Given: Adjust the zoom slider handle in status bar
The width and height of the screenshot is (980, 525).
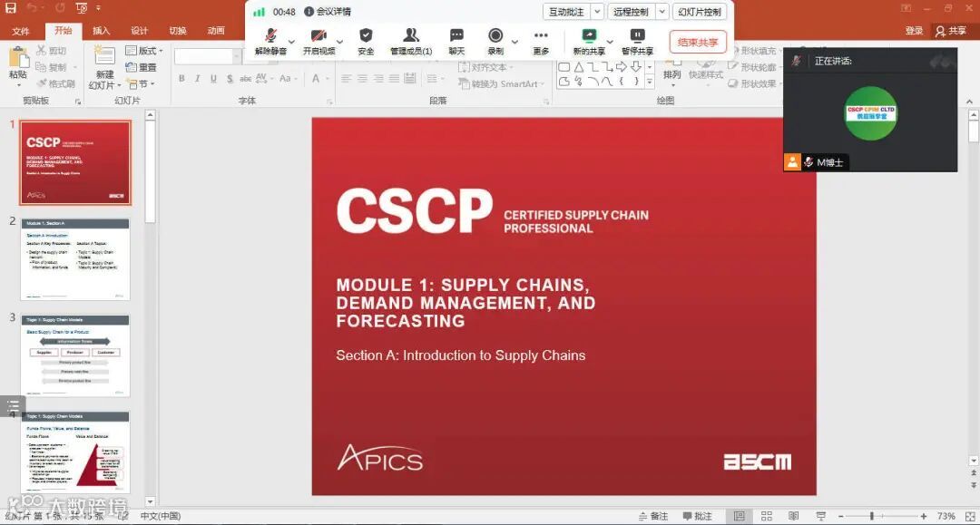Looking at the screenshot, I should pos(871,516).
